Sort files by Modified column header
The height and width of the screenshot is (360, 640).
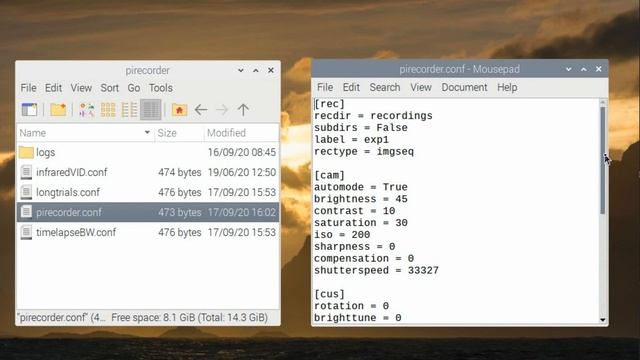241,133
